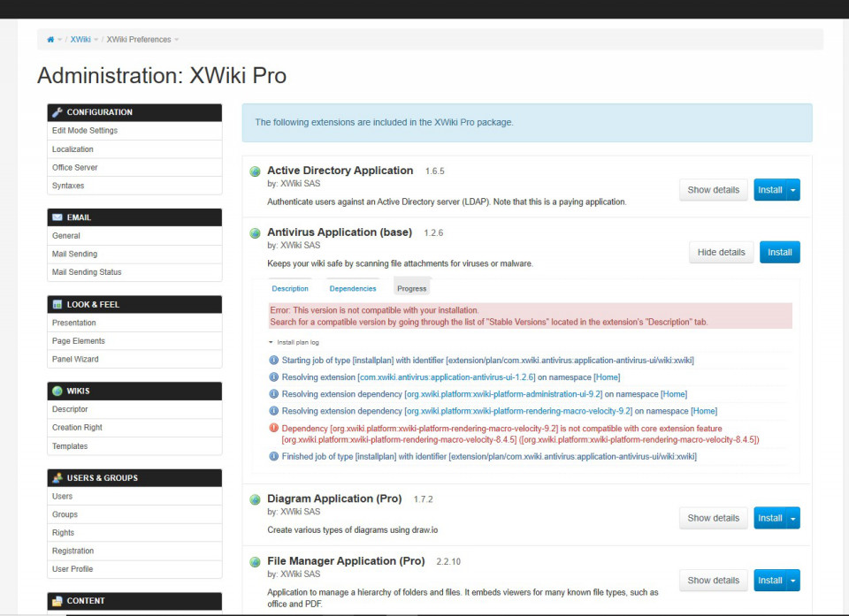Open Rights administration
The height and width of the screenshot is (616, 849).
pos(134,533)
